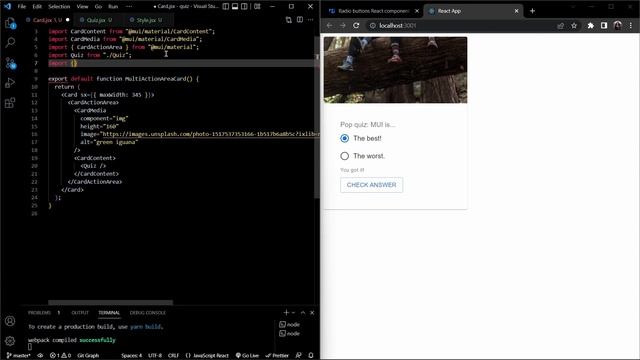Open the View menu

82,7
